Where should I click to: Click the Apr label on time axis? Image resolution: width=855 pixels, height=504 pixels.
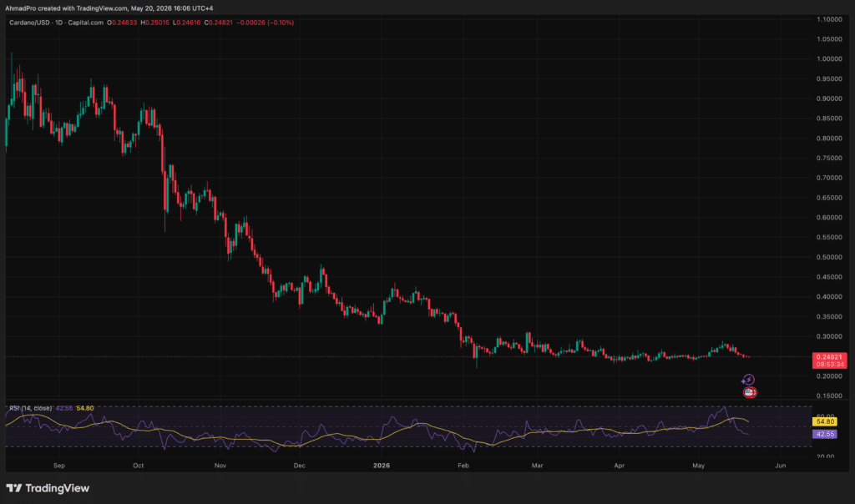pos(619,466)
